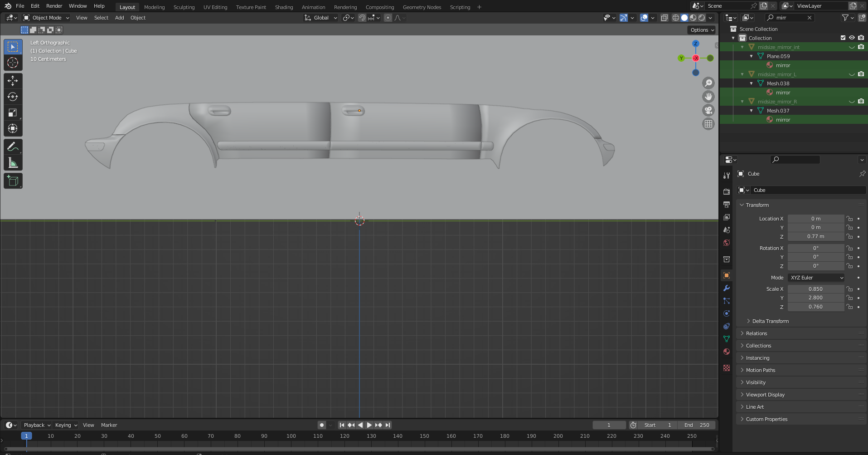Open the XYZ Euler rotation mode dropdown
Viewport: 868px width, 455px height.
[816, 278]
